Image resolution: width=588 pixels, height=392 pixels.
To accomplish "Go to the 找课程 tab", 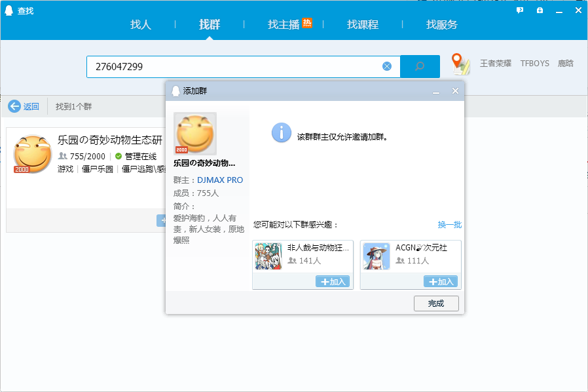I will 363,25.
